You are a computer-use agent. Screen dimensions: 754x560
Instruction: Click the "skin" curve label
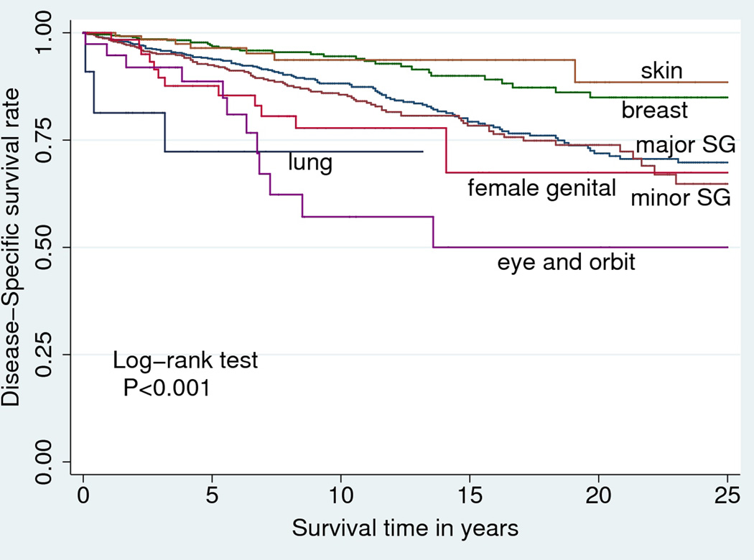[661, 71]
